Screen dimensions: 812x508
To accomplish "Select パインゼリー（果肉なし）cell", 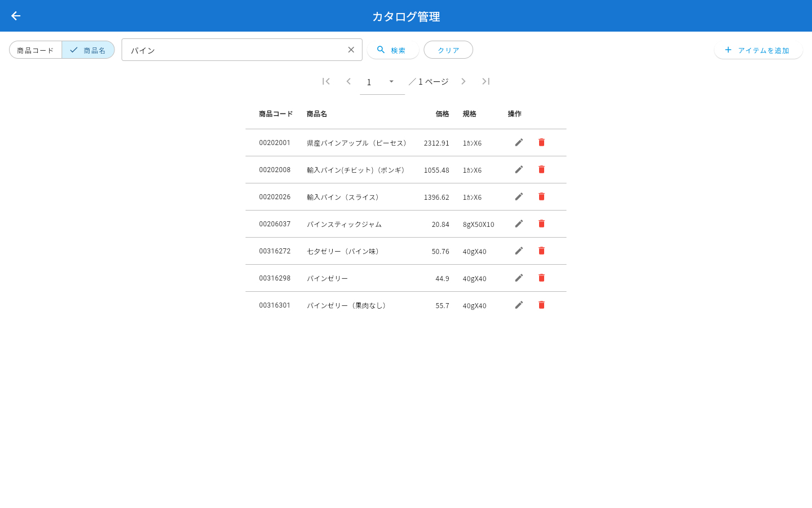I will tap(347, 305).
